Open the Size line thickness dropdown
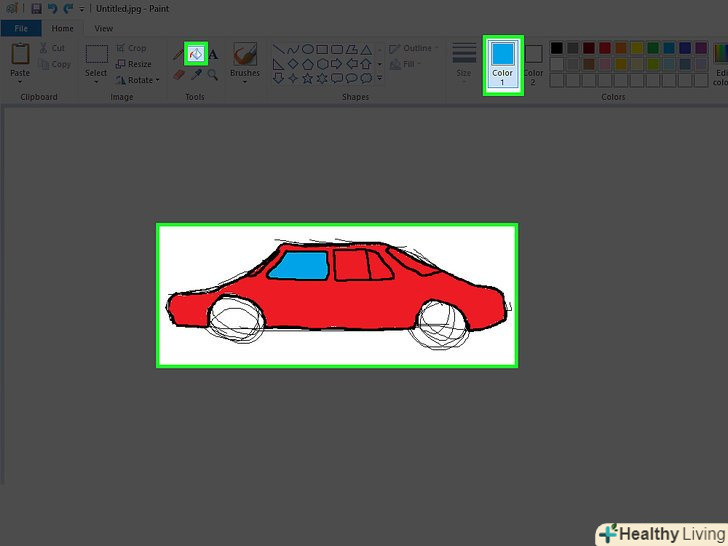 tap(464, 60)
